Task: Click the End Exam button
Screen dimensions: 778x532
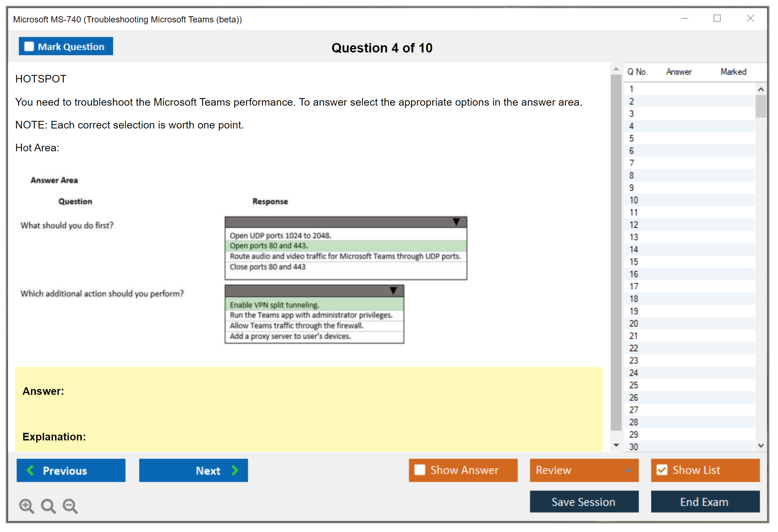Action: [705, 502]
